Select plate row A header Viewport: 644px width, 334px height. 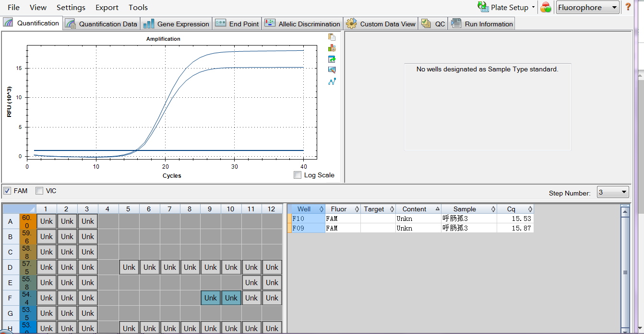[x=11, y=221]
